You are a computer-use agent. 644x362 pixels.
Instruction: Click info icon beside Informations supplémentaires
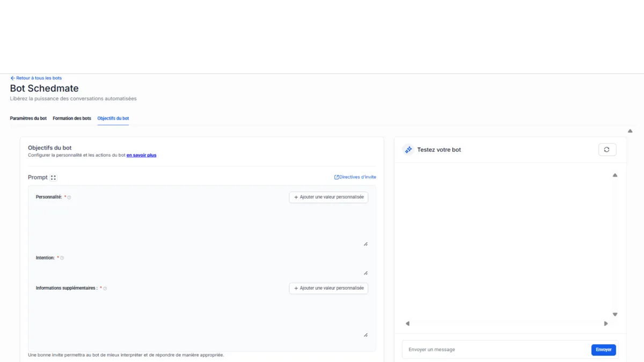click(x=105, y=289)
